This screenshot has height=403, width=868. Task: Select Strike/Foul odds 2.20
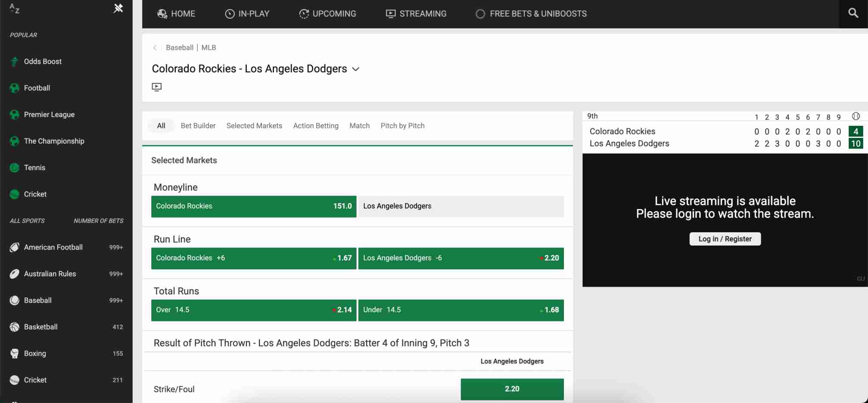point(512,389)
